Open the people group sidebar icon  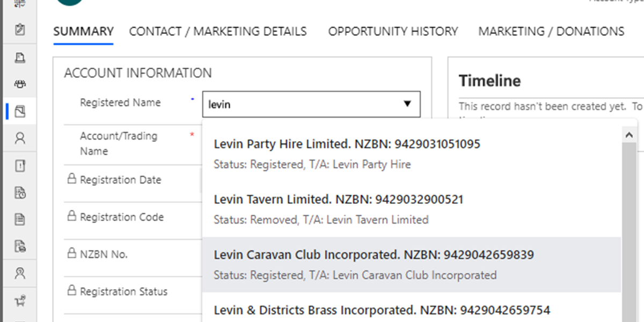20,84
